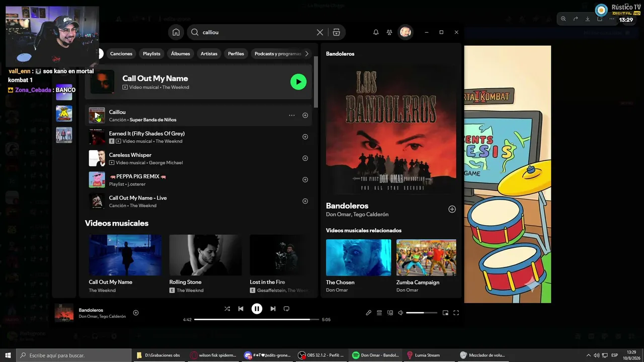Add Bandoleros to library in right panel
The image size is (644, 362).
[452, 209]
